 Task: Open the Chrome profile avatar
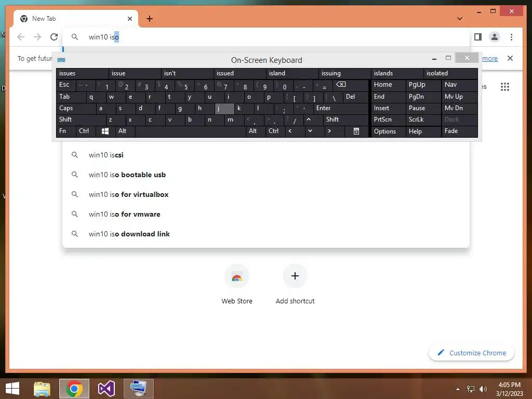pos(495,37)
